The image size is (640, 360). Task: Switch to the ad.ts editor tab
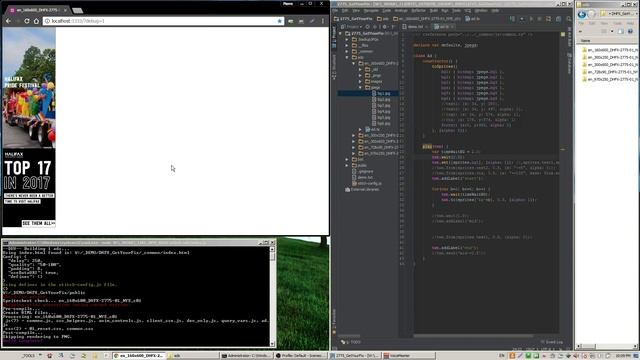[444, 27]
